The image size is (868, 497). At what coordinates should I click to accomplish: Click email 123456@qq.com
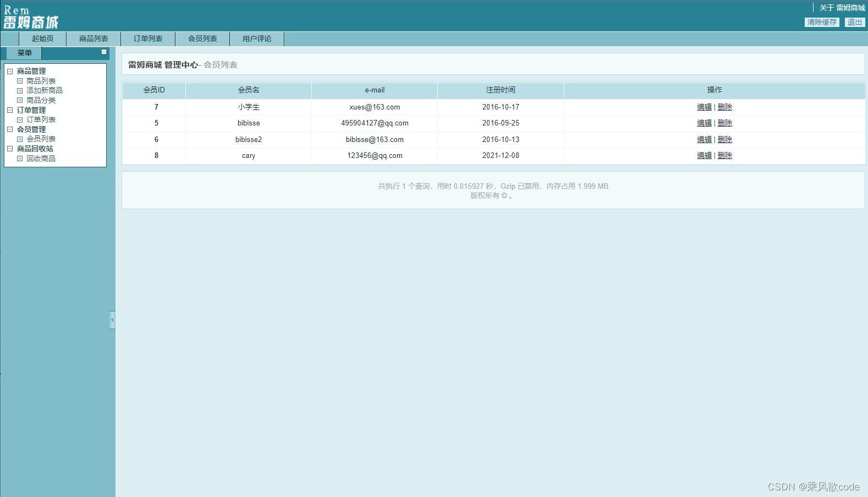375,156
